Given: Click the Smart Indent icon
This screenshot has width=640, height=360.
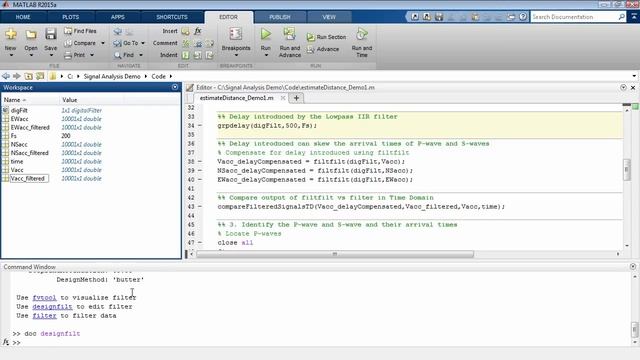Looking at the screenshot, I should click(186, 55).
